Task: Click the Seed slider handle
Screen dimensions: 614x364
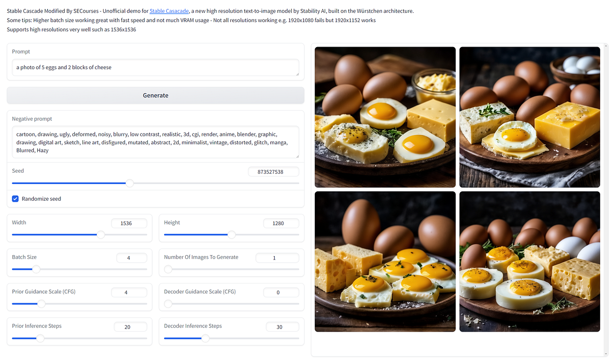Action: pos(130,183)
